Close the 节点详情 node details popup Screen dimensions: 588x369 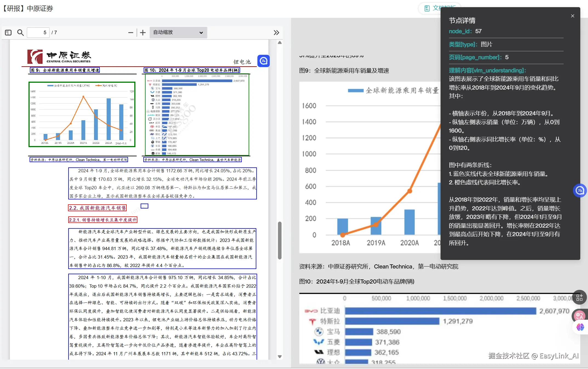coord(572,16)
